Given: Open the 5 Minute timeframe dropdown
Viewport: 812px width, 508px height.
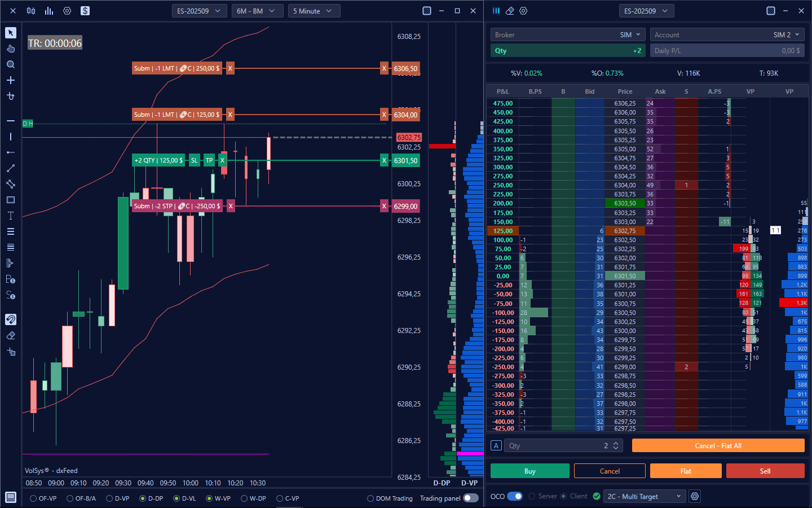Looking at the screenshot, I should (x=314, y=11).
